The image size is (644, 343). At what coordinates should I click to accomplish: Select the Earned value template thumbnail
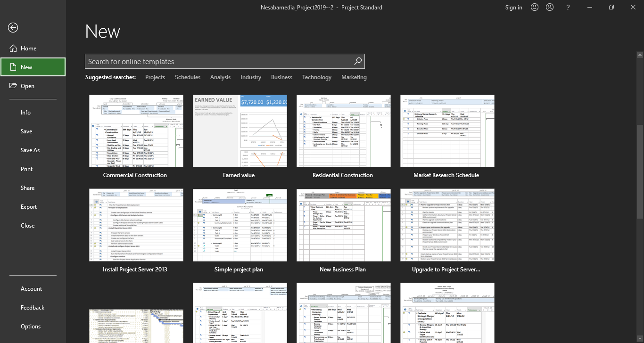point(239,131)
